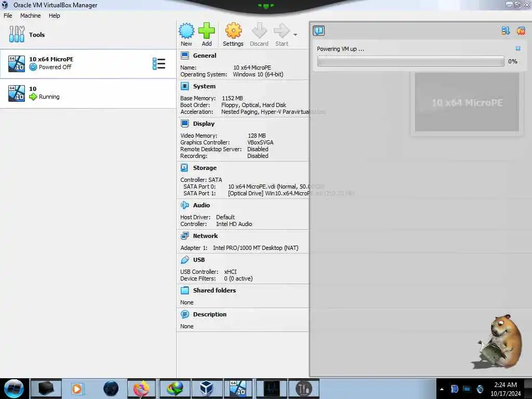532x399 pixels.
Task: Click the 10 x64 MicroPE preview thumbnail
Action: pyautogui.click(x=467, y=102)
